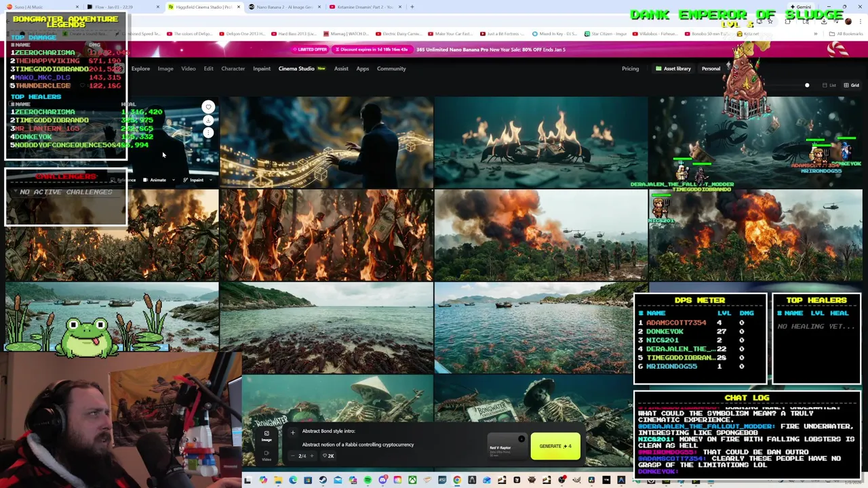Open the Electric Daisy Carnival bookmark
The image size is (868, 488).
pyautogui.click(x=400, y=33)
